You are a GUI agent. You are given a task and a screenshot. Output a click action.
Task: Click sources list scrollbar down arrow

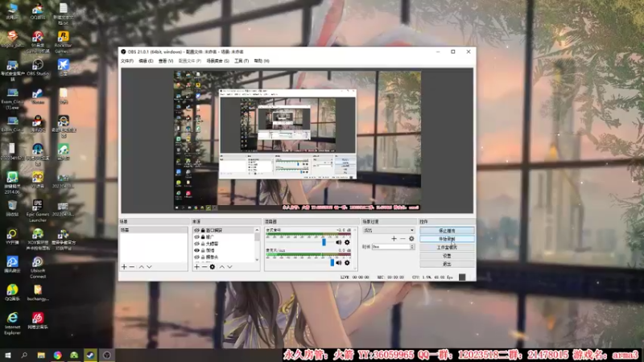point(257,259)
